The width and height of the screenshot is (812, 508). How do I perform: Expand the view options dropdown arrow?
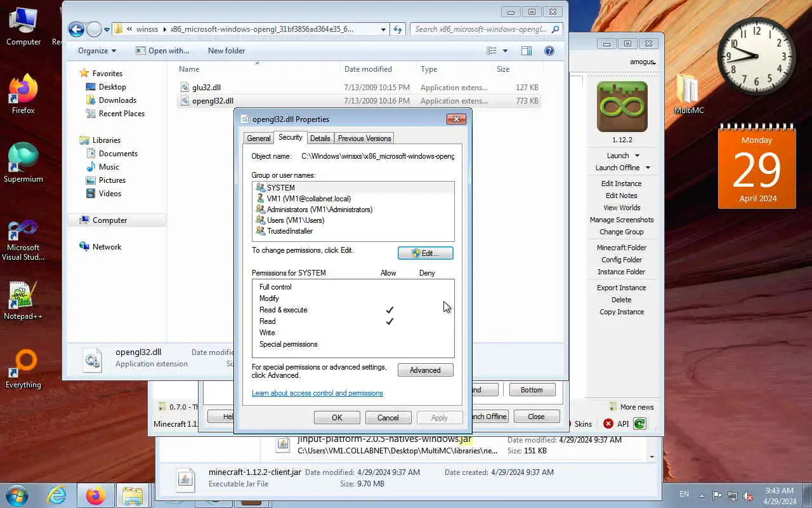[x=505, y=51]
